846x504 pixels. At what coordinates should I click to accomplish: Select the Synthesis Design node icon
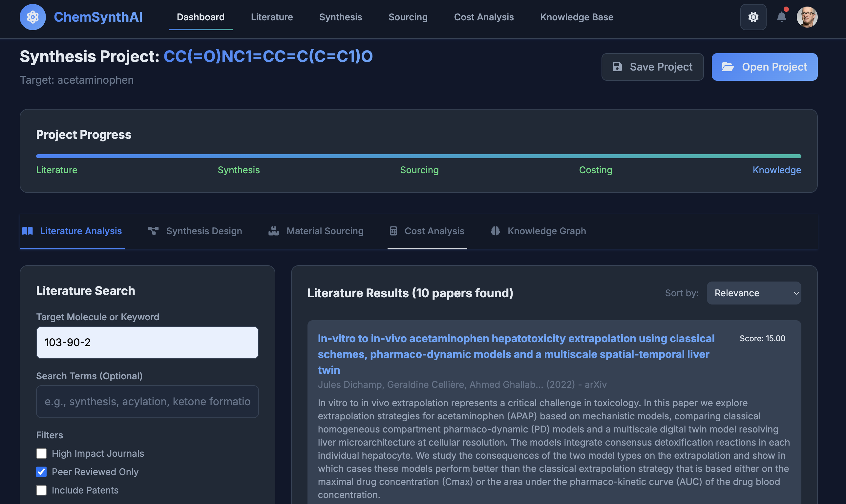click(x=154, y=231)
